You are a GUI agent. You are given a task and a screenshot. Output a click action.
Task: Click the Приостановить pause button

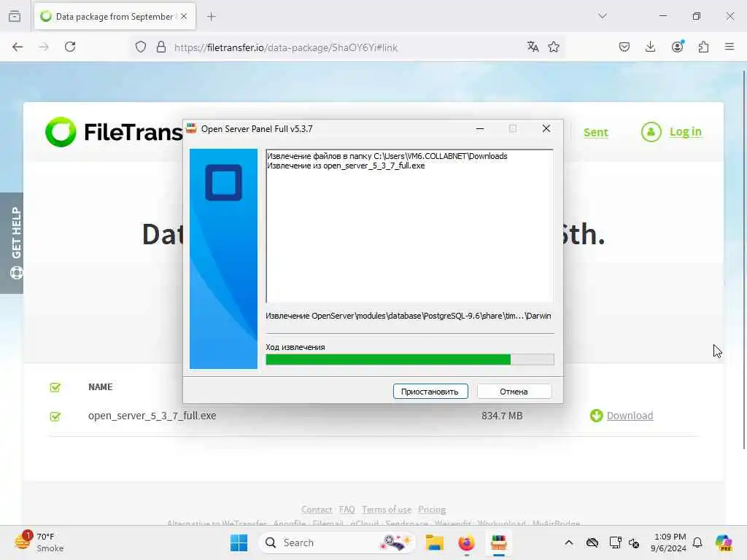(x=430, y=392)
